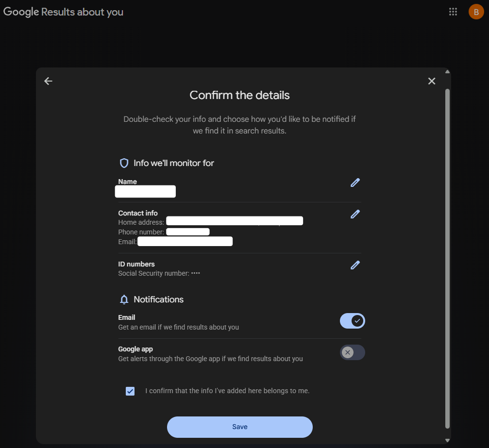Click the dialog's vertical scrollbar thumb

[447, 259]
